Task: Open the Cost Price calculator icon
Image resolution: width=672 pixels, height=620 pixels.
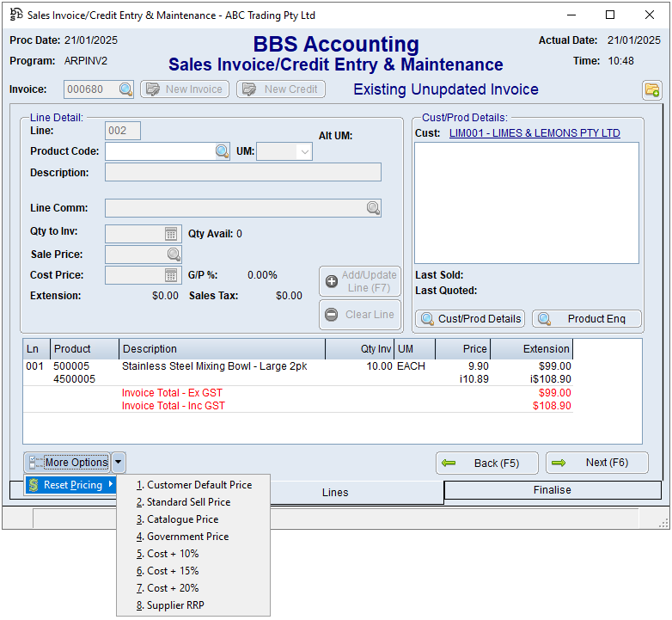Action: pyautogui.click(x=171, y=275)
